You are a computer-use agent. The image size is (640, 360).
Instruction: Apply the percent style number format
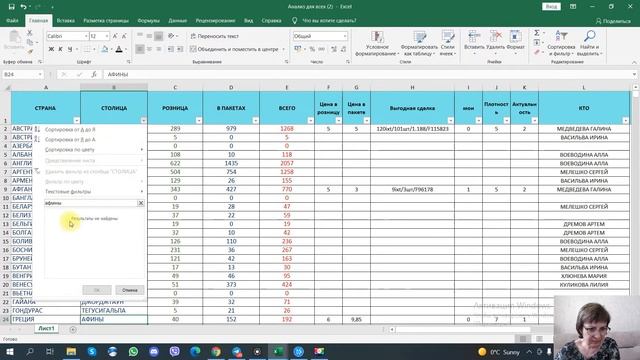pos(312,49)
